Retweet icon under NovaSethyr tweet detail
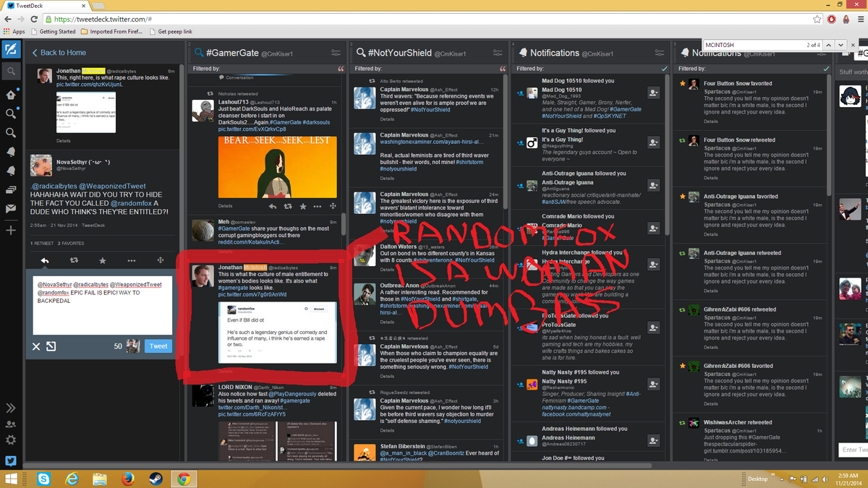This screenshot has height=488, width=868. 74,260
